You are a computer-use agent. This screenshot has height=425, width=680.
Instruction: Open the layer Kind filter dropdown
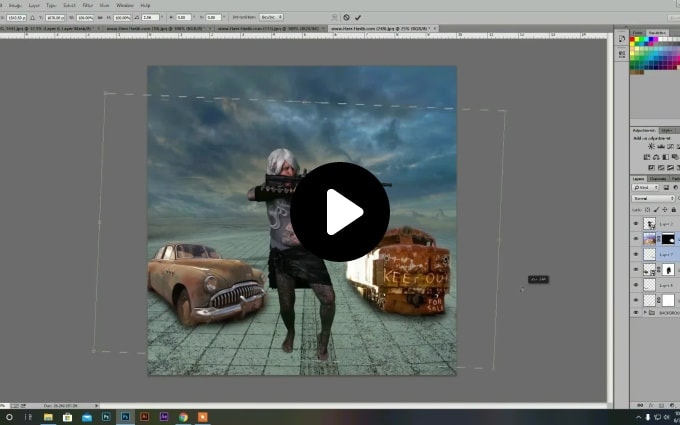pos(645,187)
